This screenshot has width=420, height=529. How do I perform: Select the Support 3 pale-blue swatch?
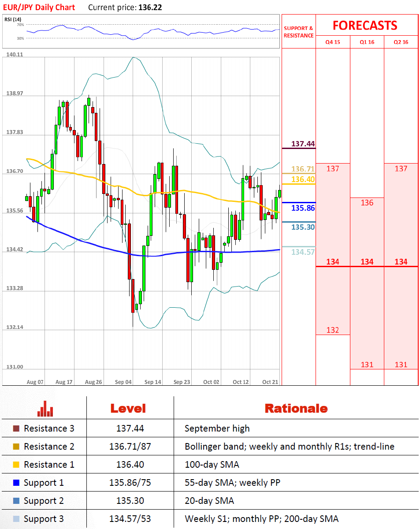tap(16, 519)
